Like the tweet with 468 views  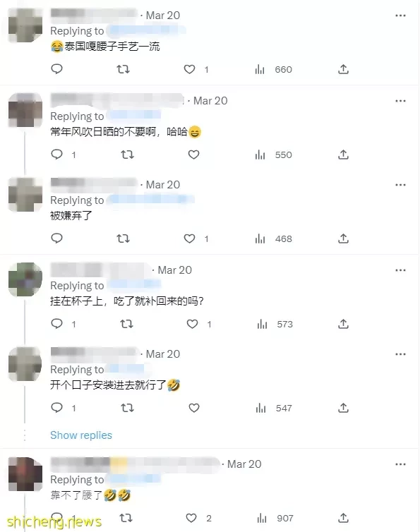click(189, 238)
